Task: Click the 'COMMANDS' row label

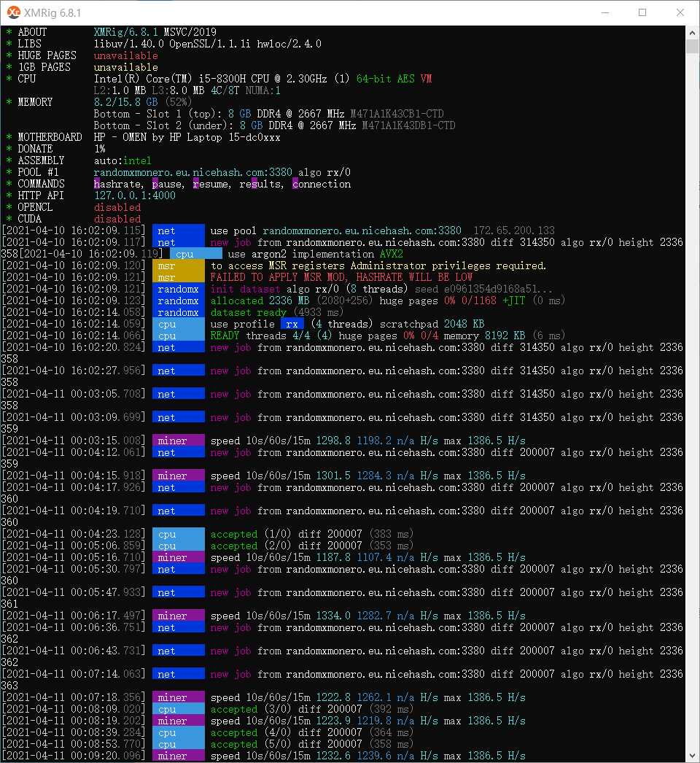Action: (41, 184)
